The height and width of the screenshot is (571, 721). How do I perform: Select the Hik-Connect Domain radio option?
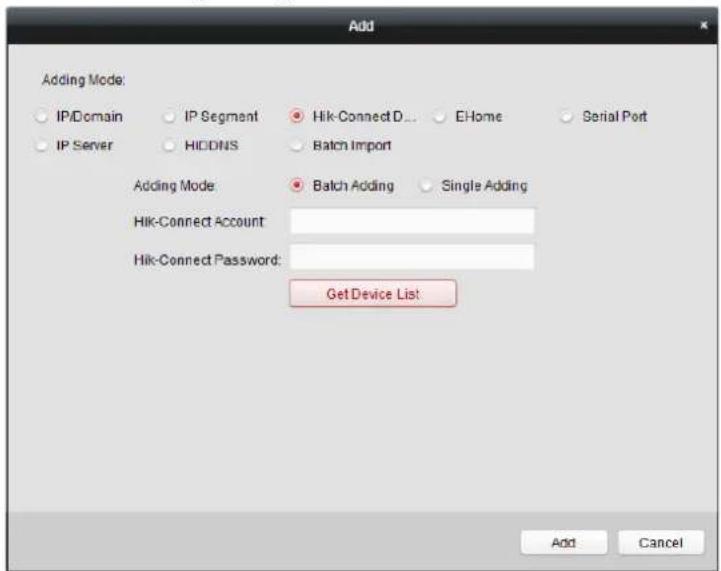[297, 116]
